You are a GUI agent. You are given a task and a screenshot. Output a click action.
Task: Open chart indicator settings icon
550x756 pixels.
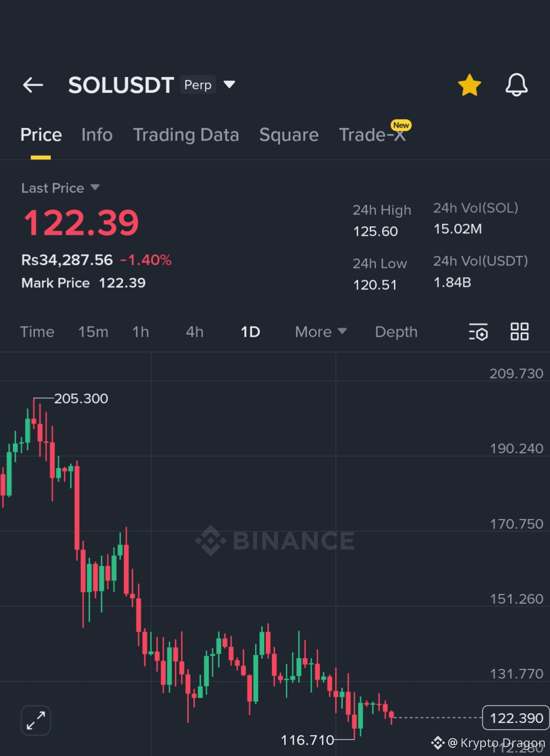coord(478,332)
